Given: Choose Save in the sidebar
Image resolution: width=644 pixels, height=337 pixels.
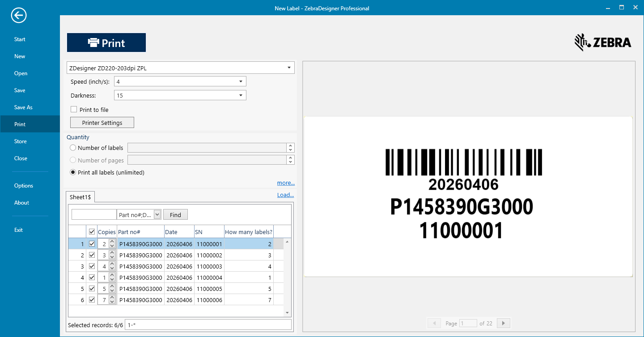Looking at the screenshot, I should click(20, 90).
